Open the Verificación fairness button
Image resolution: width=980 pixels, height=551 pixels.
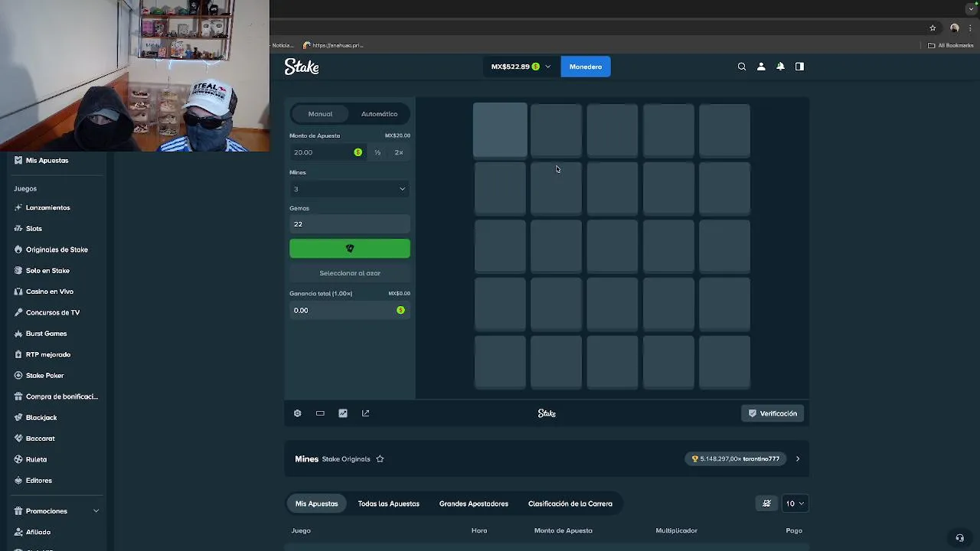click(773, 413)
